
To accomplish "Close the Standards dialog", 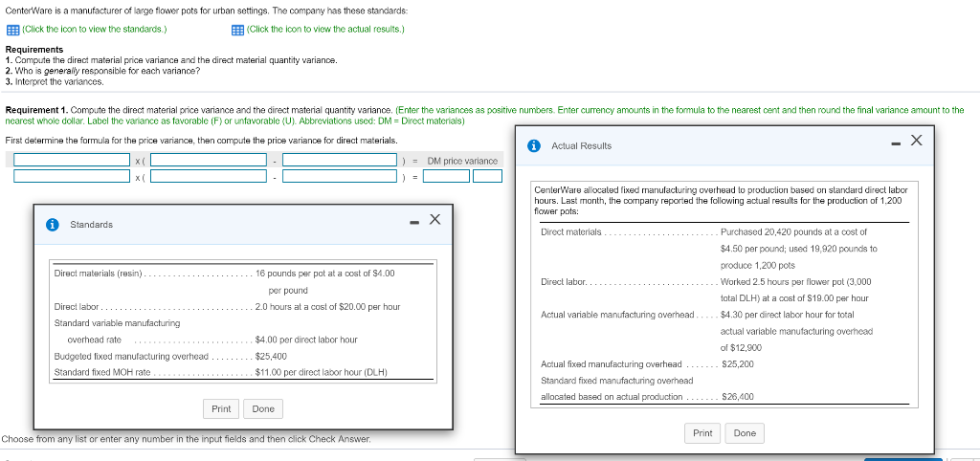I will 435,219.
